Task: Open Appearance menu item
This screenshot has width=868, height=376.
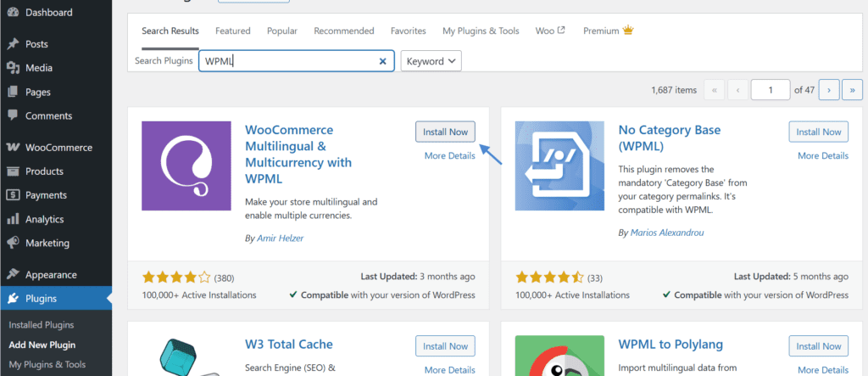Action: pyautogui.click(x=56, y=274)
